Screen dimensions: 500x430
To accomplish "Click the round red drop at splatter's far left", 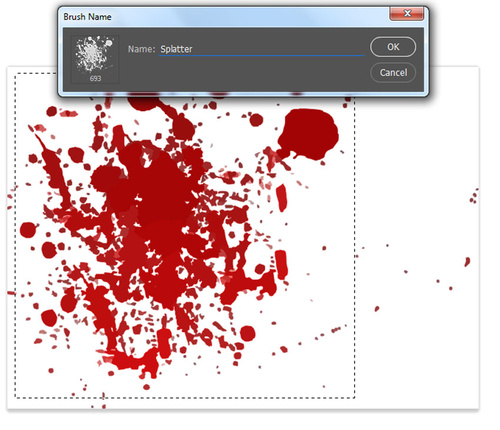I will pyautogui.click(x=28, y=230).
